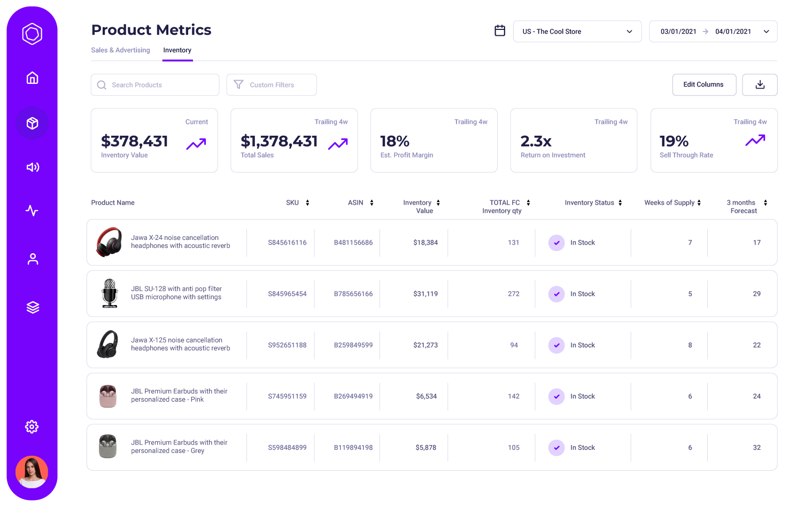812x507 pixels.
Task: Sort by Weeks of Supply column
Action: [672, 203]
